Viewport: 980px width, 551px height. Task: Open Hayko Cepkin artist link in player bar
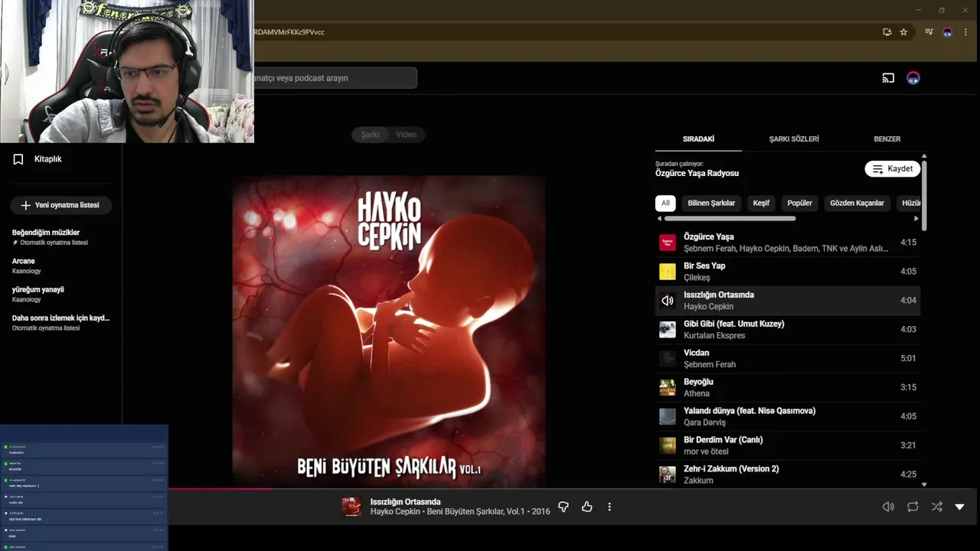coord(396,512)
